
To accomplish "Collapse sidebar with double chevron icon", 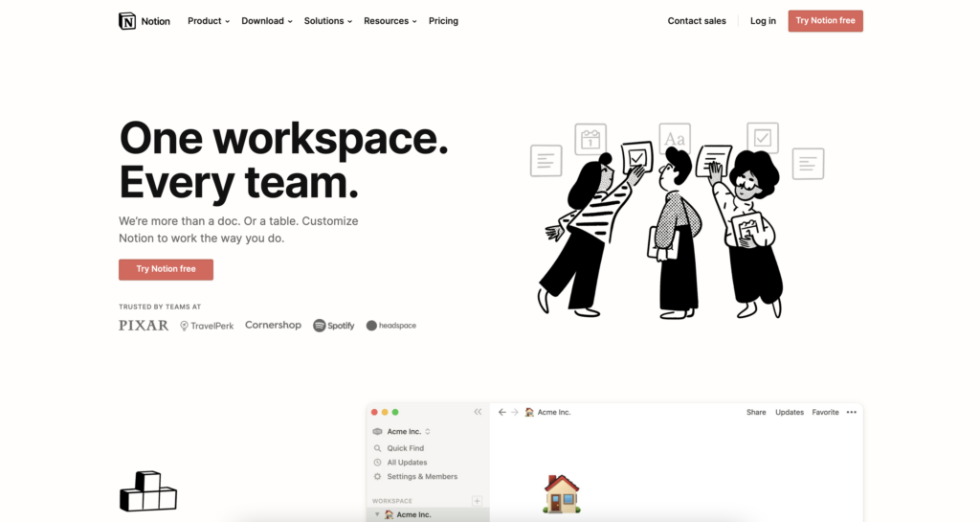I will coord(478,412).
